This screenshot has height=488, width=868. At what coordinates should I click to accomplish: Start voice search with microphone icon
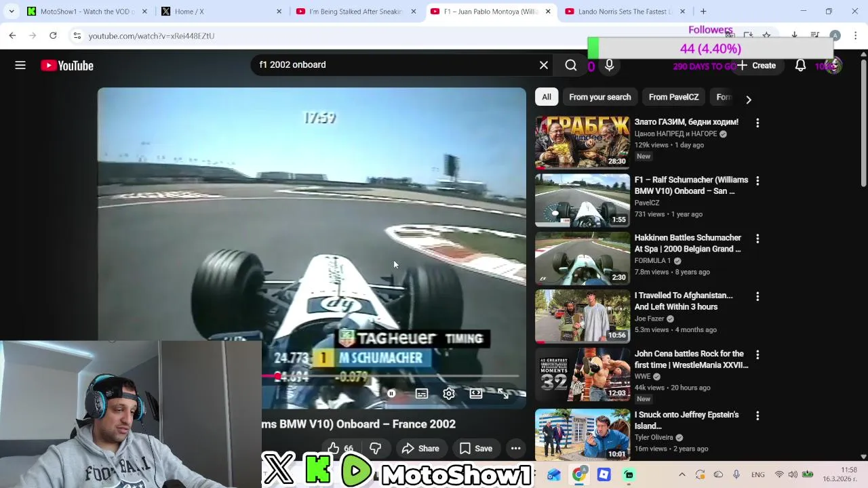(x=610, y=65)
